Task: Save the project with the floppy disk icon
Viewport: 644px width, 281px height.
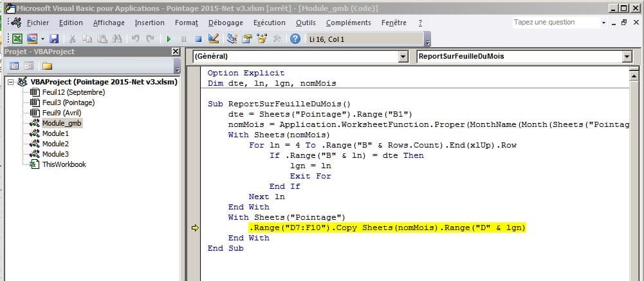Action: (x=54, y=39)
